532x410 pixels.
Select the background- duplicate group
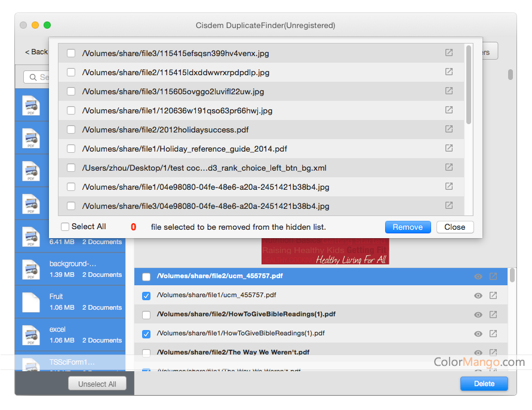[70, 269]
